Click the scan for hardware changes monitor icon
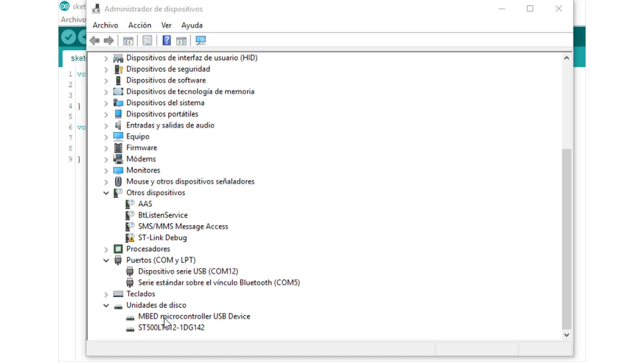 pos(201,41)
